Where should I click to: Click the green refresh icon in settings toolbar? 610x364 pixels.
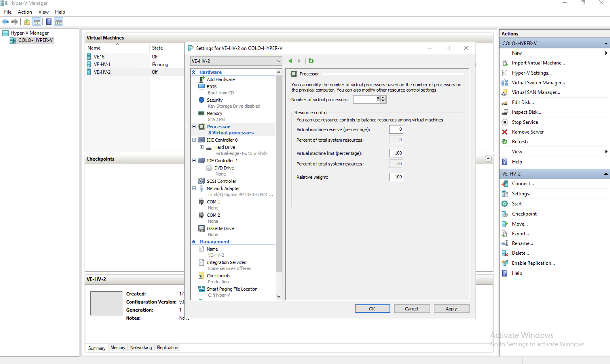311,61
